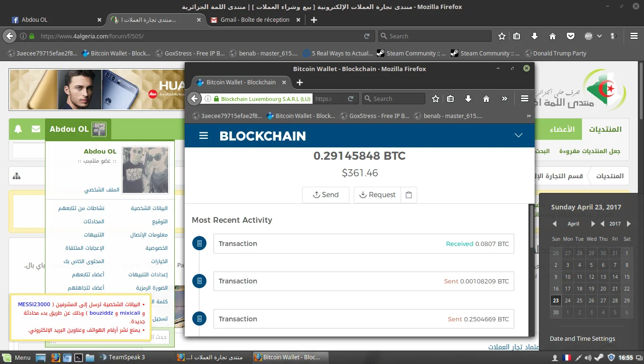Launch the terminal from the panel

tap(79, 357)
